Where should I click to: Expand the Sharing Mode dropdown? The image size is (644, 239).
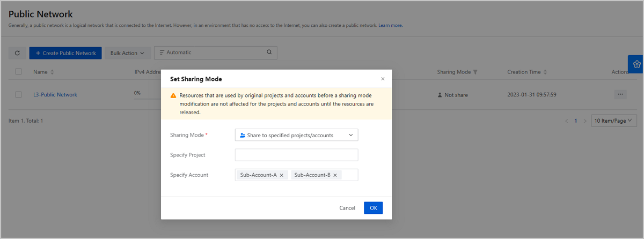[296, 135]
